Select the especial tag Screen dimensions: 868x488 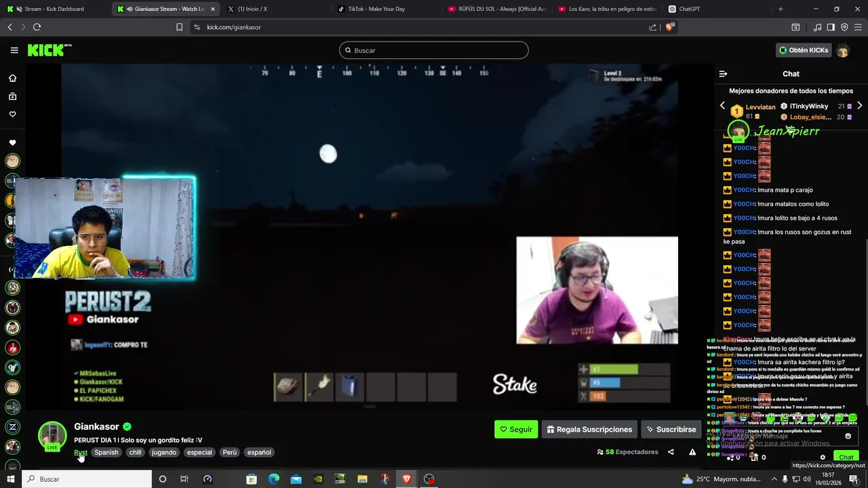pyautogui.click(x=199, y=452)
